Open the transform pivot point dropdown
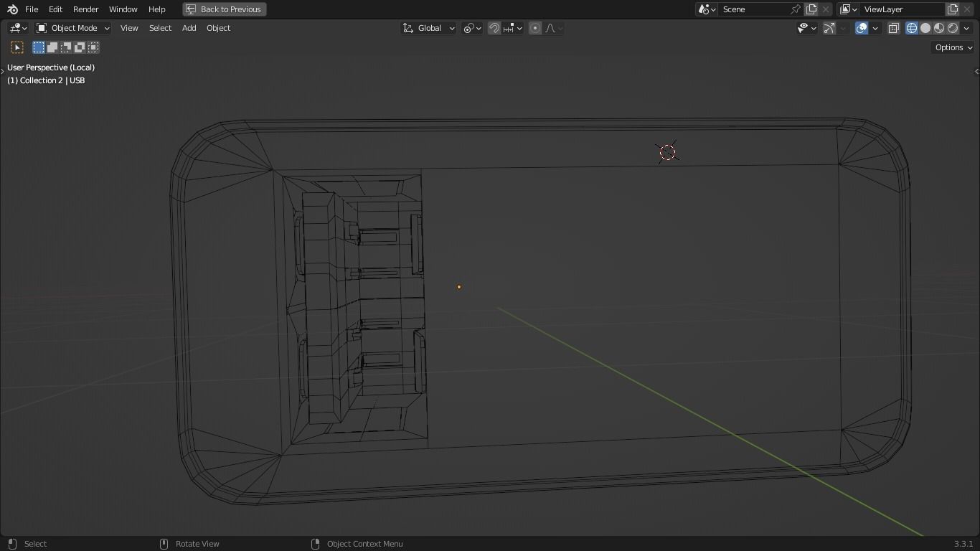Image resolution: width=980 pixels, height=551 pixels. click(x=472, y=28)
